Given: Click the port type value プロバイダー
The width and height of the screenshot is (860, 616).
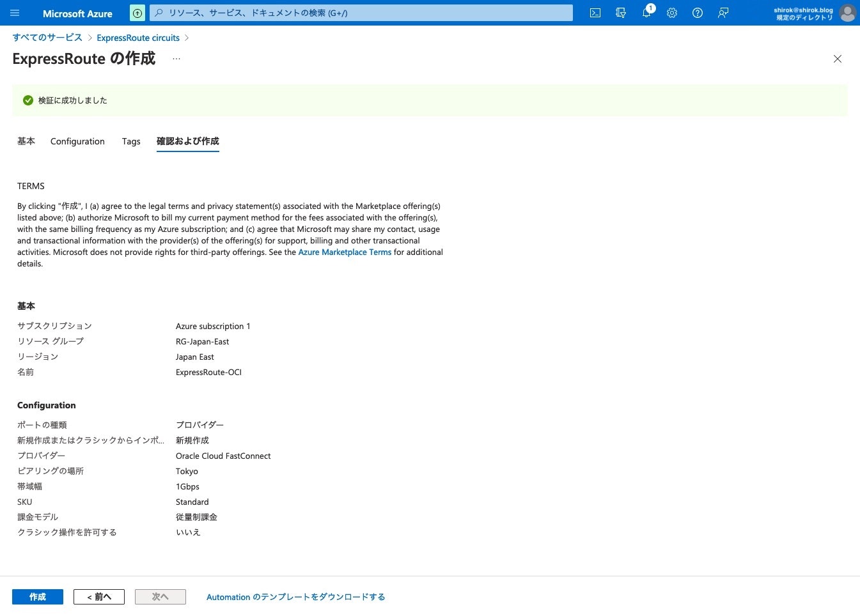Looking at the screenshot, I should coord(199,425).
